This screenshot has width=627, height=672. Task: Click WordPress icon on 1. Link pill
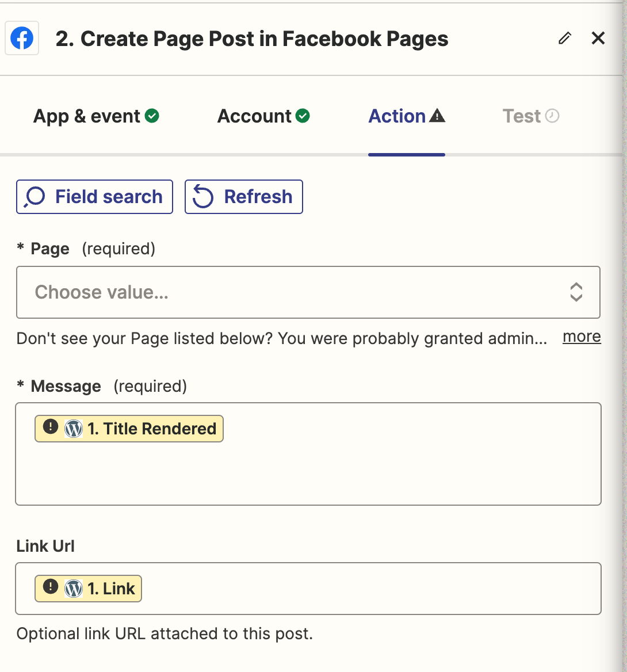73,589
